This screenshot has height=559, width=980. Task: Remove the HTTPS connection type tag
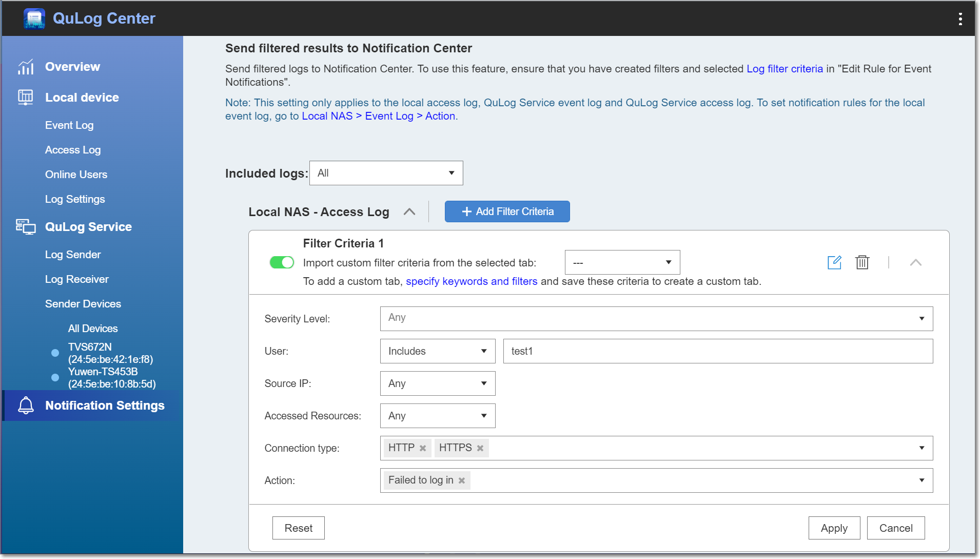480,448
